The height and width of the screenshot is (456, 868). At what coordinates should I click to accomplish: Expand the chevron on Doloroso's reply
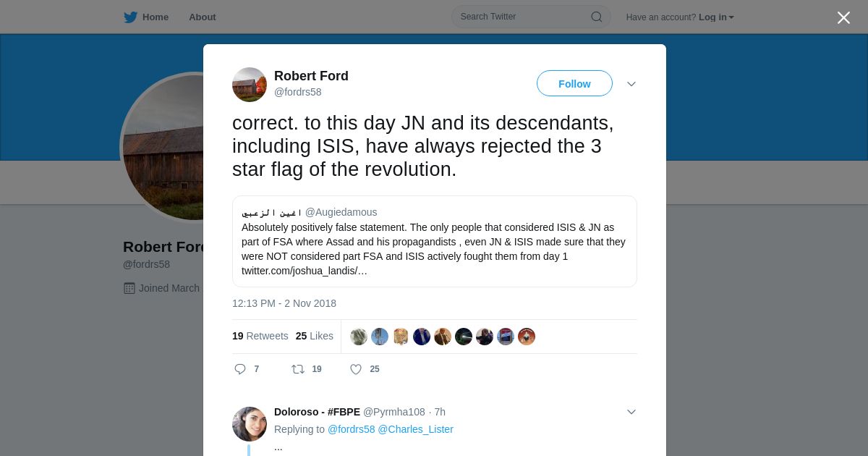[x=631, y=412]
